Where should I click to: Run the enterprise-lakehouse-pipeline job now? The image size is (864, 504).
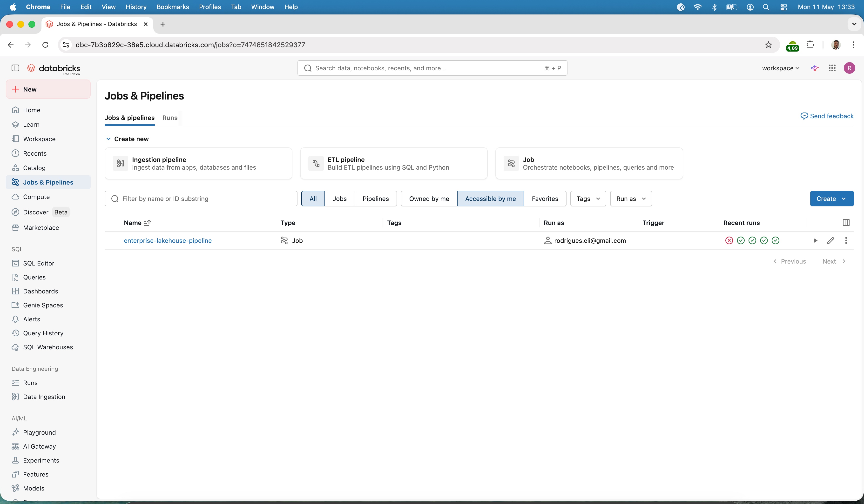click(x=816, y=240)
